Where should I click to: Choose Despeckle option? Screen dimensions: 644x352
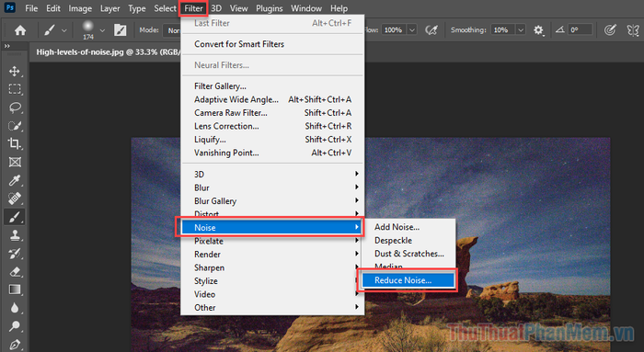point(408,241)
